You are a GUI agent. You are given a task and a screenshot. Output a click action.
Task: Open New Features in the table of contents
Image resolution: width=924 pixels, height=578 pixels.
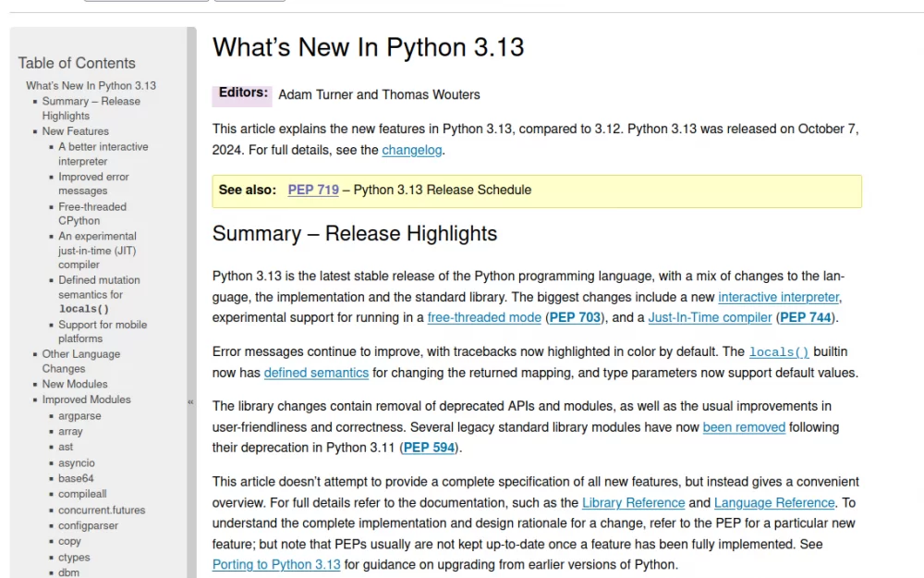(75, 130)
